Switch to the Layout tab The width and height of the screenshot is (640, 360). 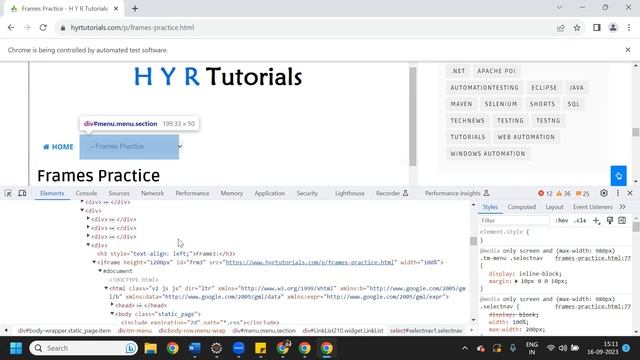pos(554,207)
